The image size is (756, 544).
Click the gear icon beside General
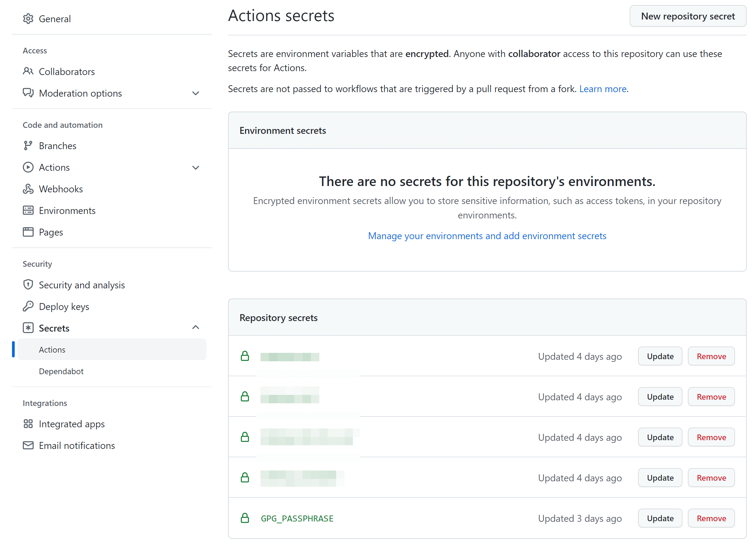click(x=28, y=19)
